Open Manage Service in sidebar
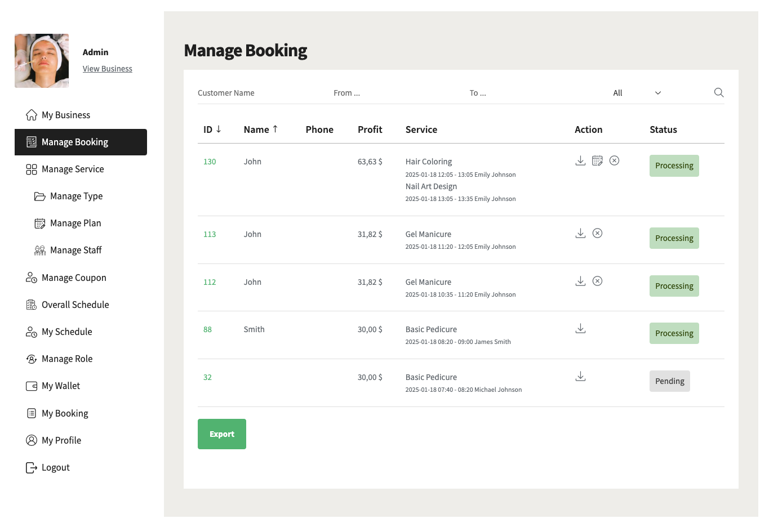The image size is (769, 532). pos(73,169)
